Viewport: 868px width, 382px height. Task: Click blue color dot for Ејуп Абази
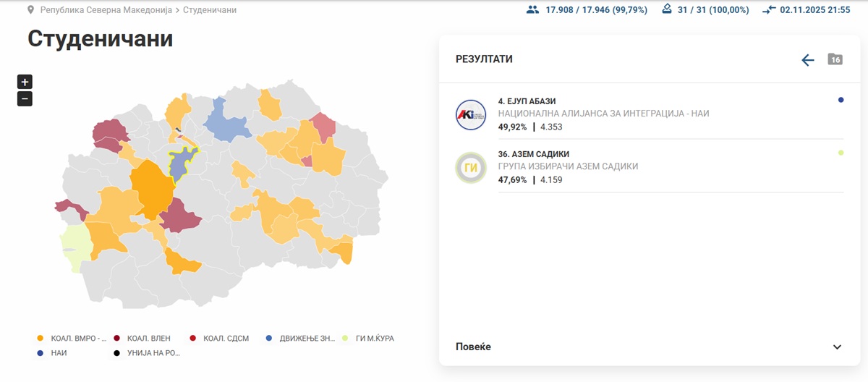[x=841, y=100]
